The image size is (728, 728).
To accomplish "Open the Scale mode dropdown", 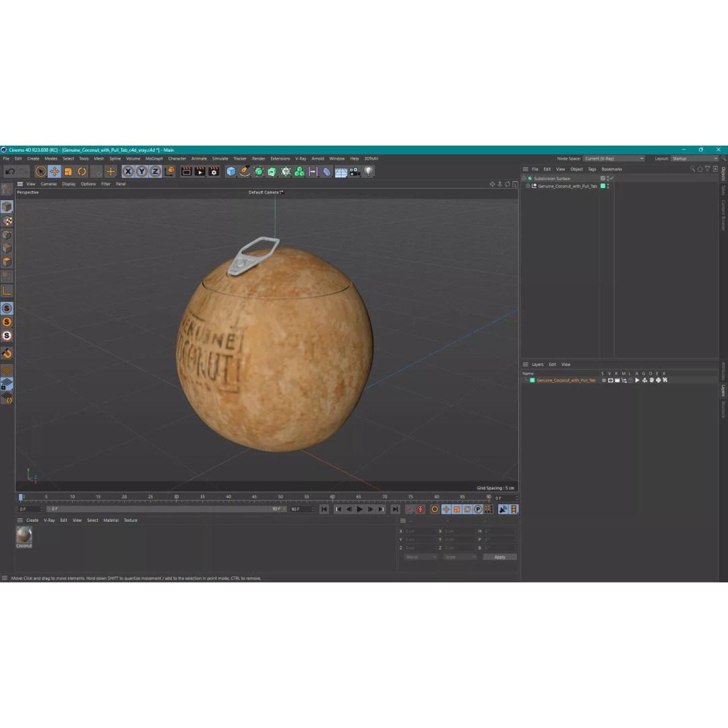I will point(460,557).
